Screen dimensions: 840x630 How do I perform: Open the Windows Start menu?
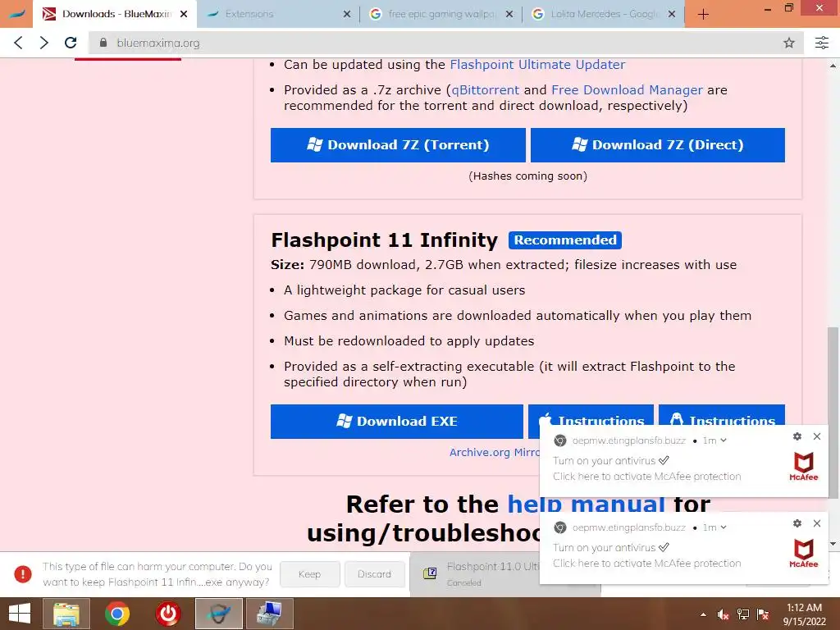click(20, 614)
